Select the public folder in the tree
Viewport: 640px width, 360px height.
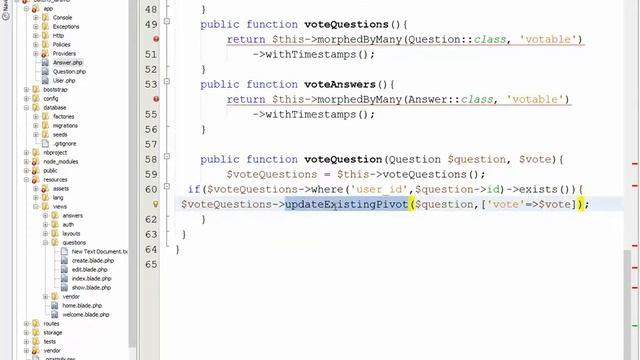pos(50,171)
